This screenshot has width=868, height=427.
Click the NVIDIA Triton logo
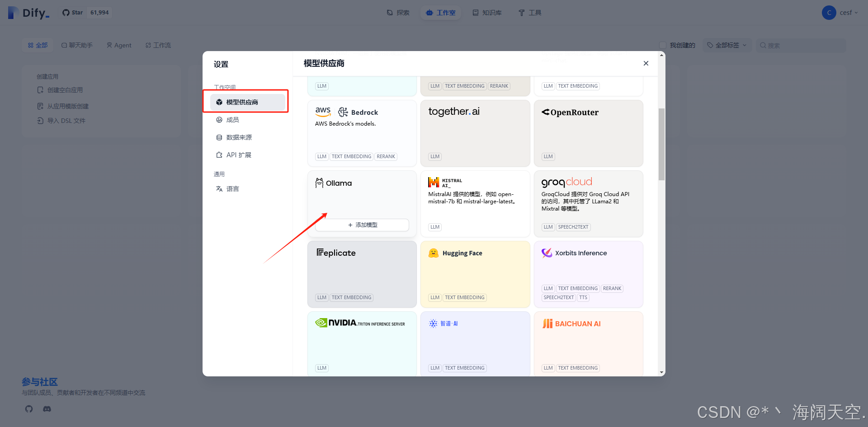click(360, 323)
